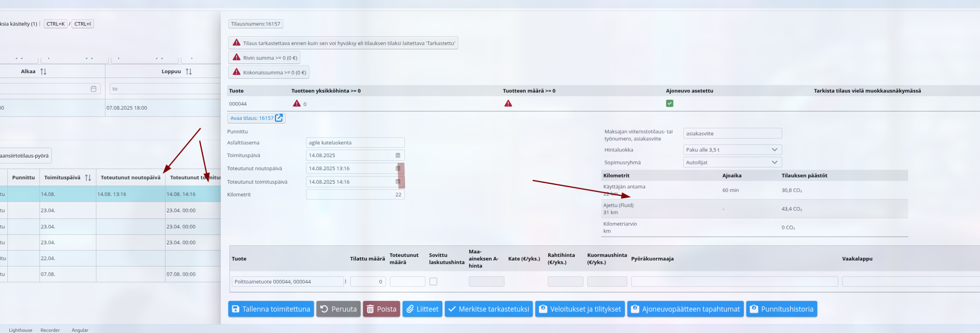Viewport: 980px width, 333px height.
Task: Click the warning triangle under Tuotteen määrä
Action: [x=508, y=103]
